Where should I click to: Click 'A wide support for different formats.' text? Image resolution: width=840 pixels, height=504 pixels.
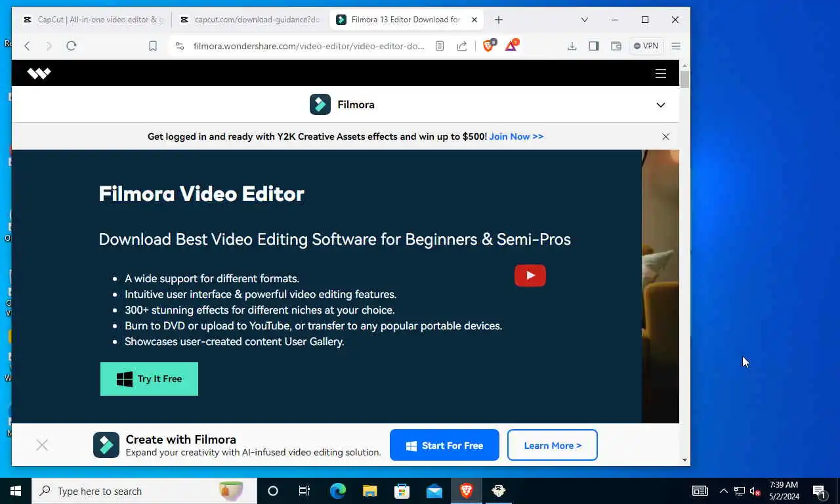tap(212, 278)
